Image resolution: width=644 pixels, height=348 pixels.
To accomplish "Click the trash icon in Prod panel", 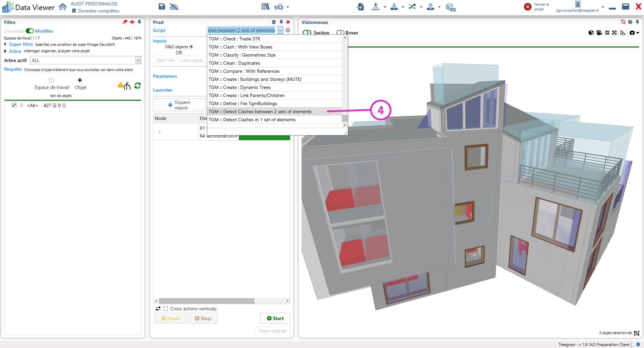I will point(274,22).
